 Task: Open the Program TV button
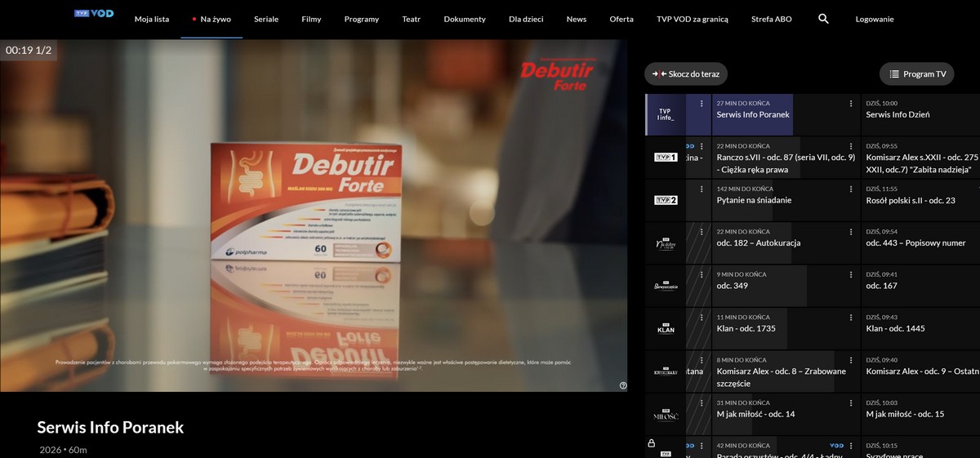coord(917,73)
